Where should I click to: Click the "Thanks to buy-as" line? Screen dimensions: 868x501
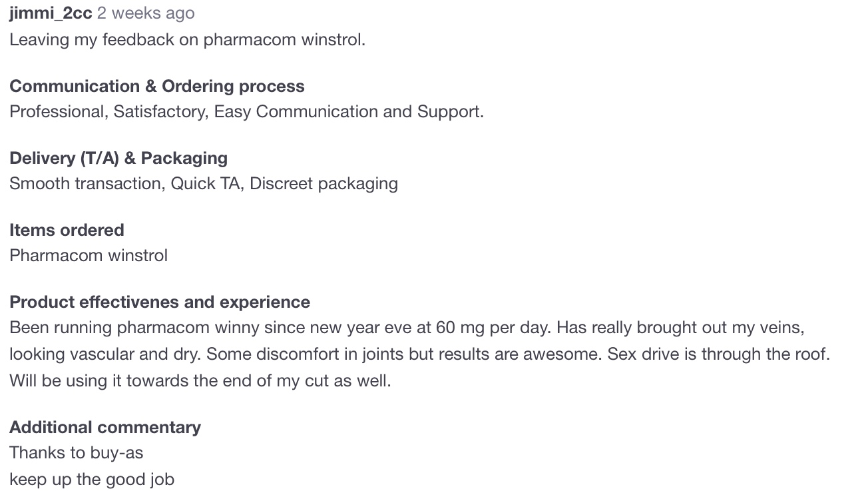click(x=77, y=453)
